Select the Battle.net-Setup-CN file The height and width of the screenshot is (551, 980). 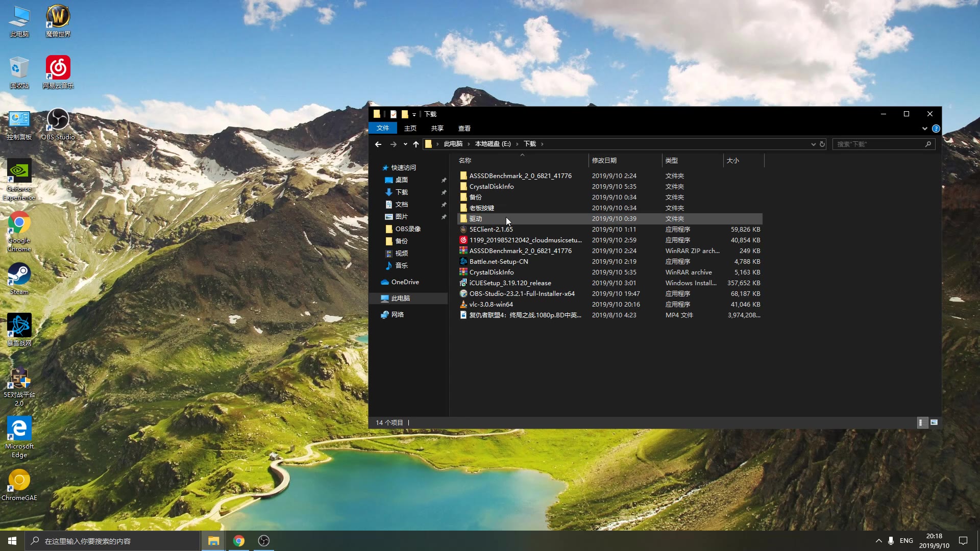pyautogui.click(x=498, y=262)
